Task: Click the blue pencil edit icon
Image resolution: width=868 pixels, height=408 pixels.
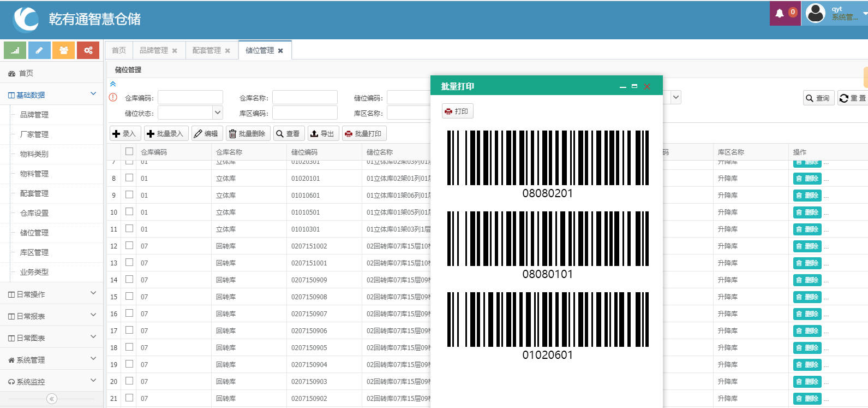Action: (x=39, y=50)
